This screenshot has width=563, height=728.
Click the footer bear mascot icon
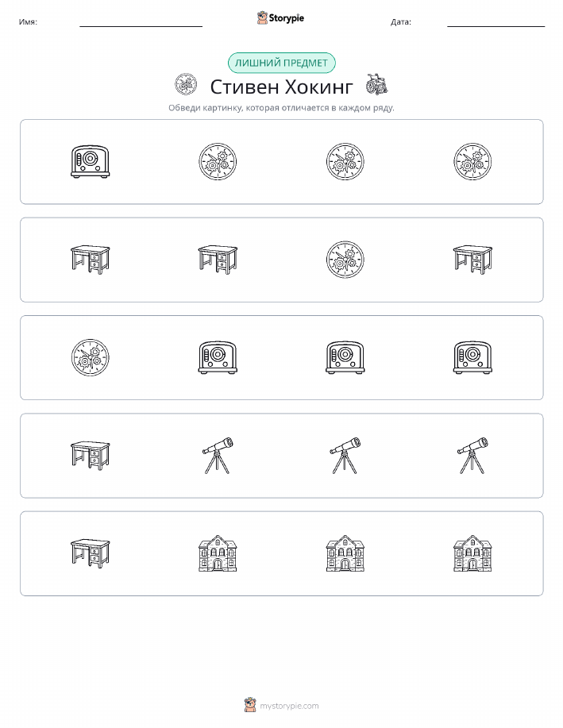[250, 705]
